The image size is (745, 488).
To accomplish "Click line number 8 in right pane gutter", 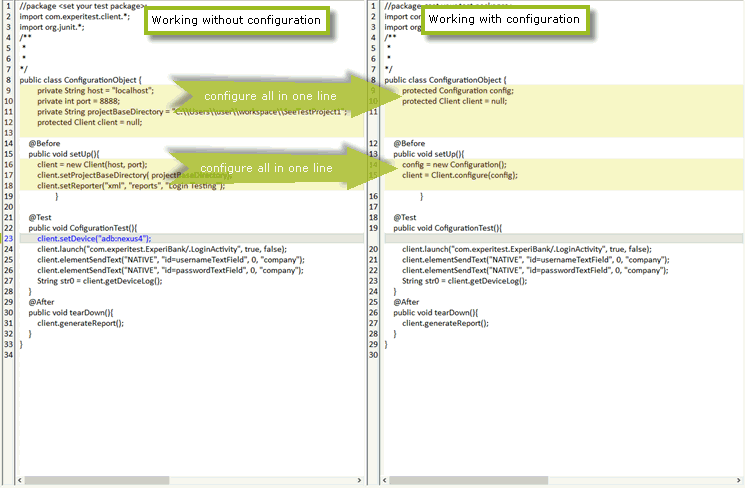I will click(373, 79).
